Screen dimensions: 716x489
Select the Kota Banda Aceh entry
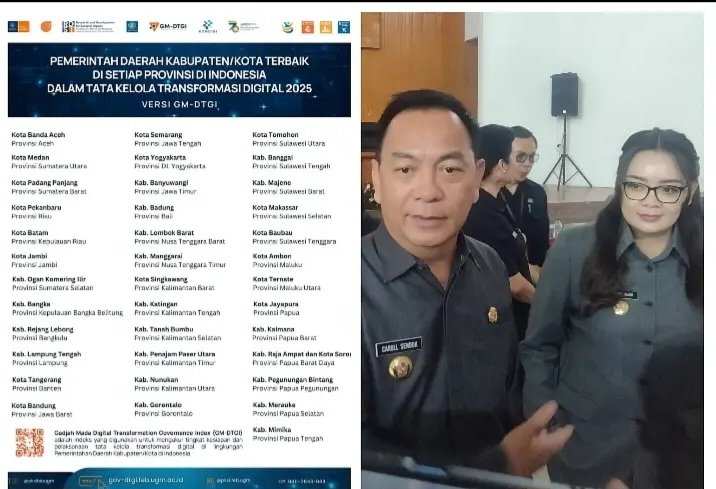[x=40, y=138]
